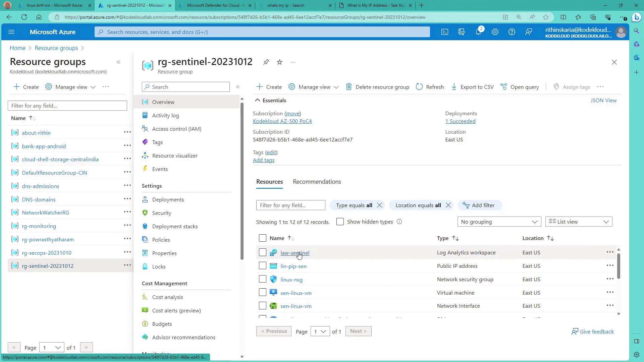Open Activity log in resource menu
The height and width of the screenshot is (362, 644).
(x=165, y=115)
